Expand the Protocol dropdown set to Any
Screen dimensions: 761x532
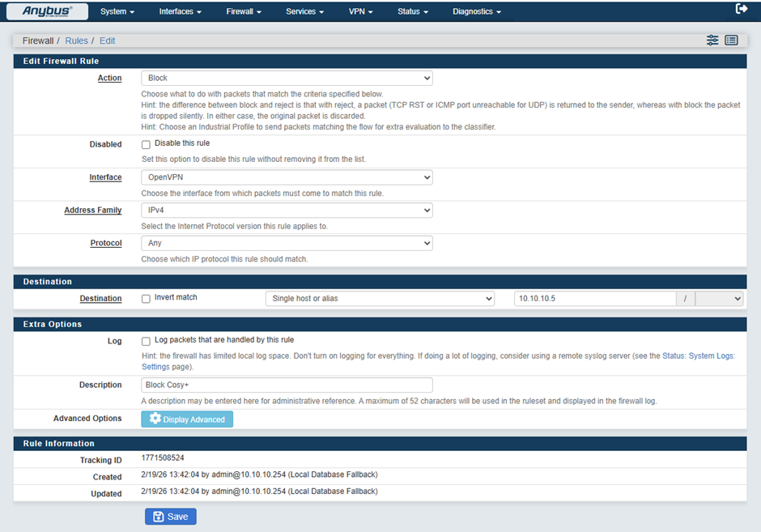287,243
